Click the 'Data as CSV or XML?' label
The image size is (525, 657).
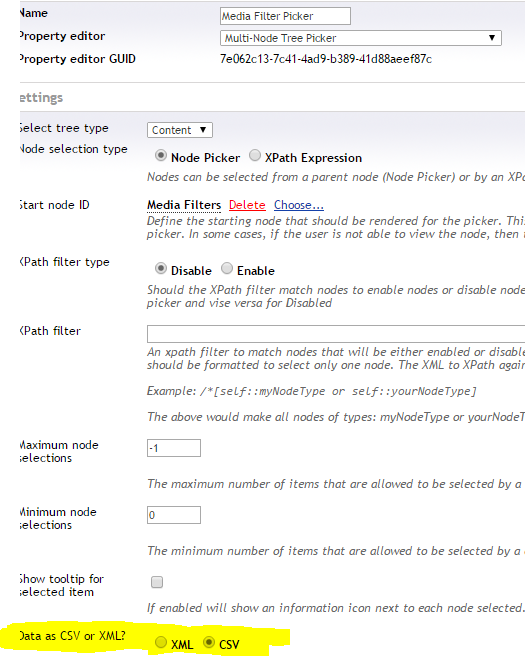click(x=72, y=636)
